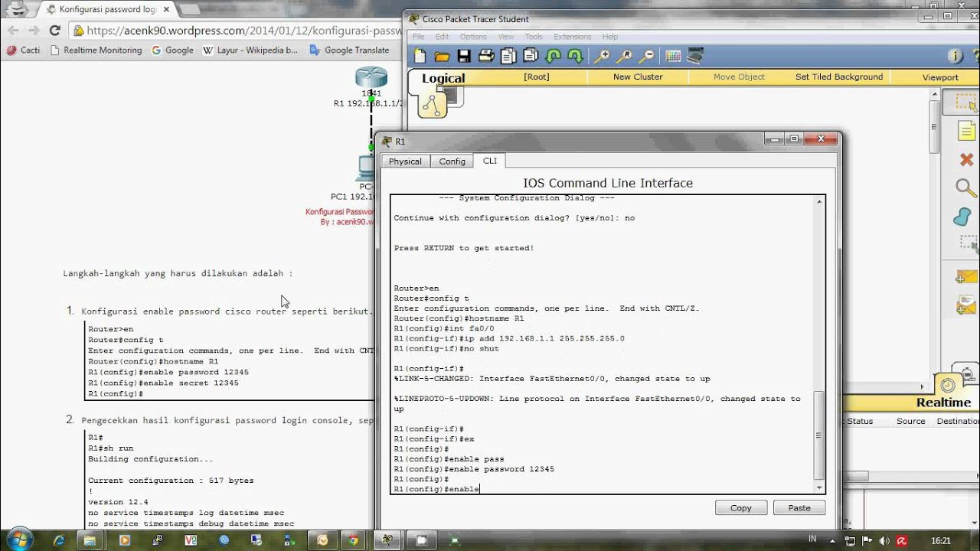Click inside the IOS CLI terminal area
The height and width of the screenshot is (551, 980).
(x=603, y=344)
